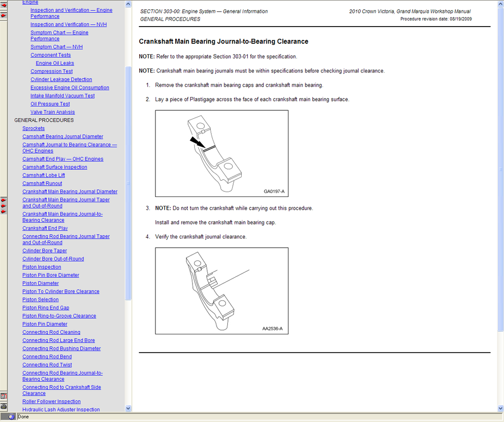Click the navigation pane's scroll-up arrow
This screenshot has height=422, width=504.
(128, 4)
